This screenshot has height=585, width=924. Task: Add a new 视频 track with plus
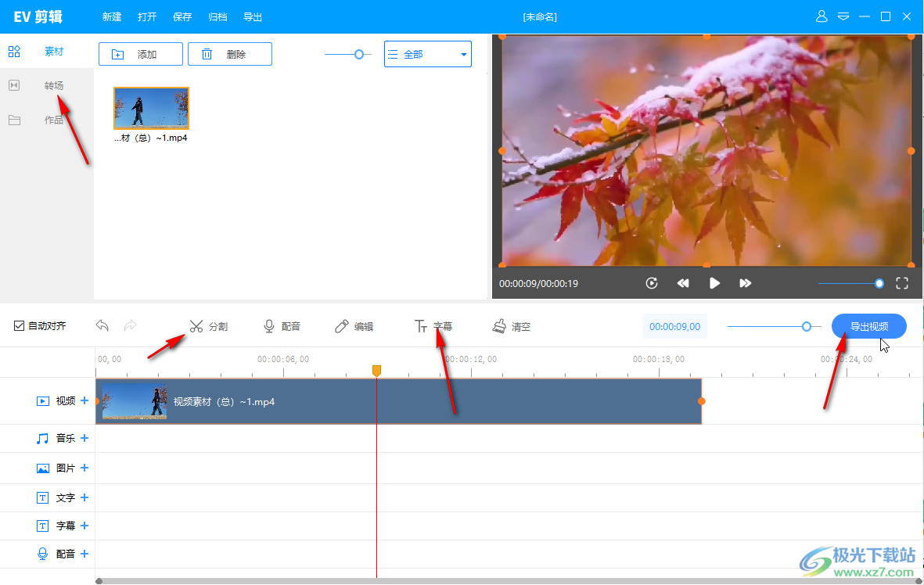(84, 400)
